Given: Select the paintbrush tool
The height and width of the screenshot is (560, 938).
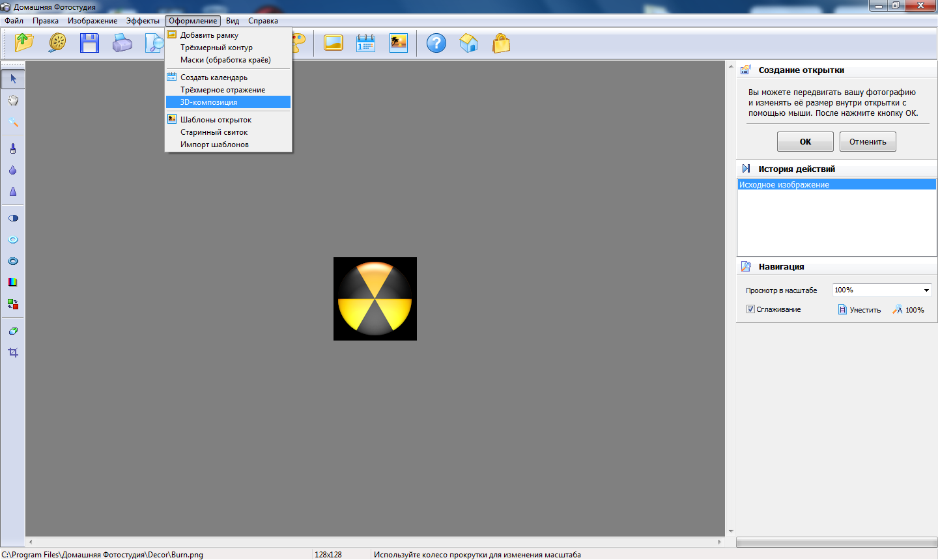Looking at the screenshot, I should pos(13,148).
